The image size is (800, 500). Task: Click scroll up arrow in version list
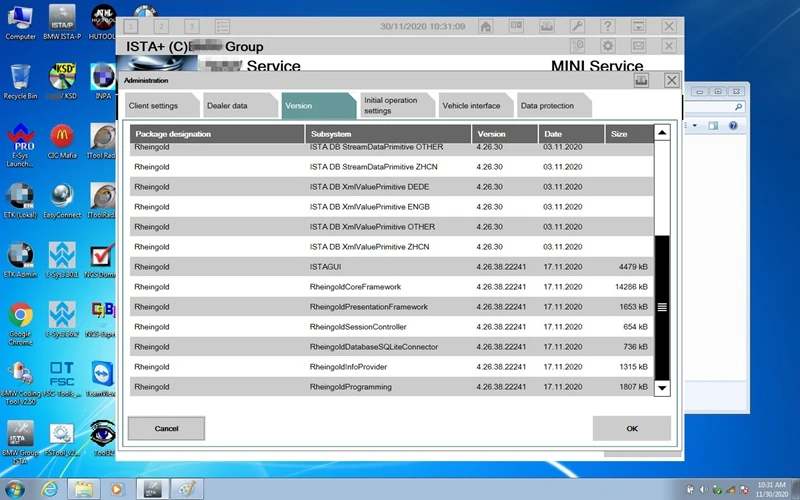pyautogui.click(x=662, y=133)
